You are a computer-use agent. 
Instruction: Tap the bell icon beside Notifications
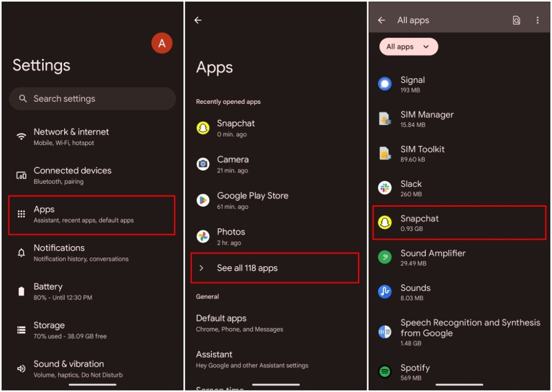[x=22, y=253]
